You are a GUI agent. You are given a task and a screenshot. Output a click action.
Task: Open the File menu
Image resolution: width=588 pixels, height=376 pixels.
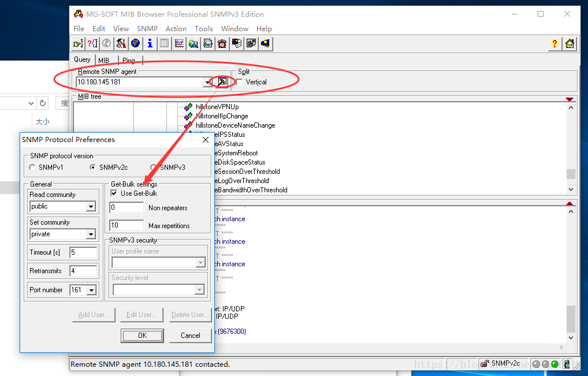(79, 28)
